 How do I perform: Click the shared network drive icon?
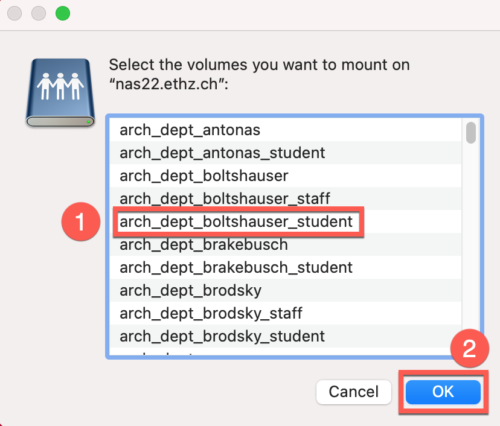(60, 93)
